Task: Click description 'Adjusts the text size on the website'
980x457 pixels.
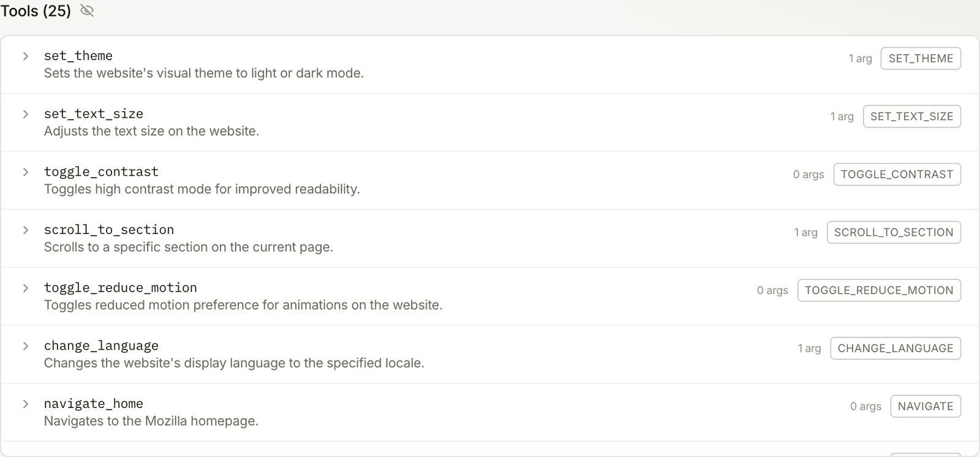Action: [x=151, y=131]
